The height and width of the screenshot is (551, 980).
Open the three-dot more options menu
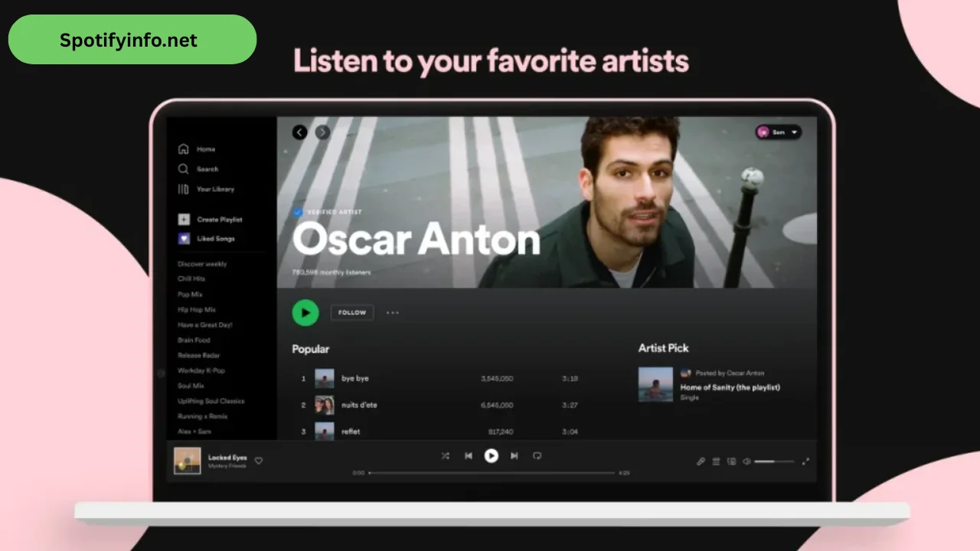(393, 312)
